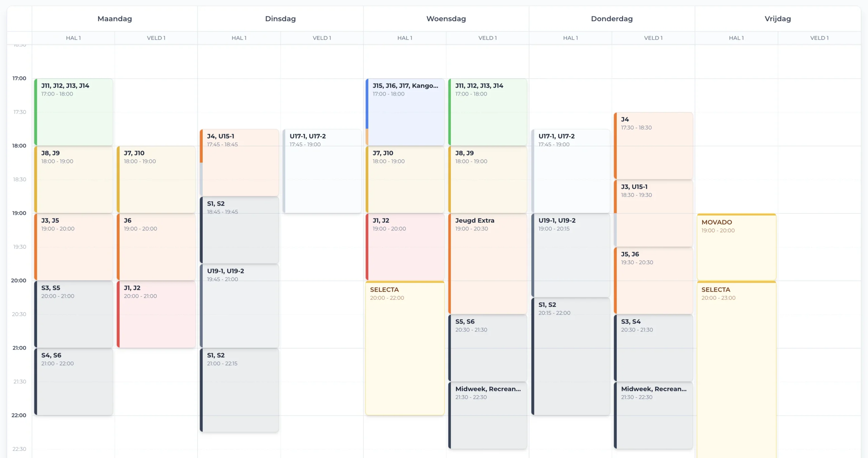Select Donderdag S1, S2 20:15 - 22:00 block
868x458 pixels.
point(571,356)
